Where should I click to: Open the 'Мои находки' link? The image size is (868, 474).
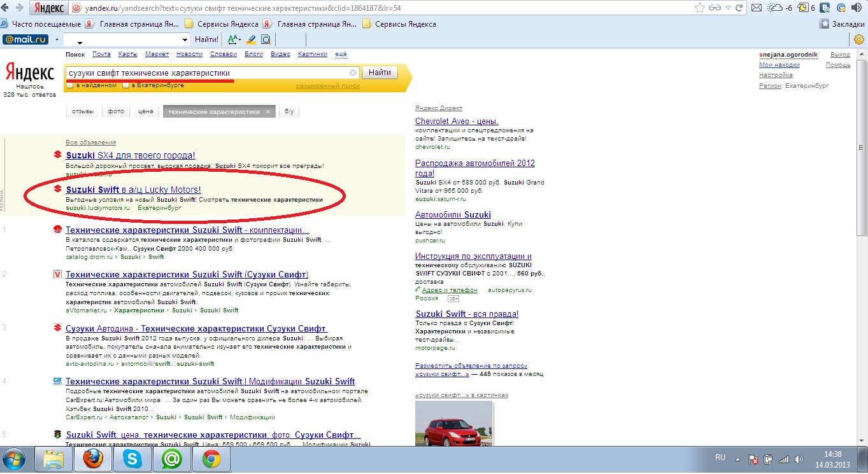click(x=779, y=65)
